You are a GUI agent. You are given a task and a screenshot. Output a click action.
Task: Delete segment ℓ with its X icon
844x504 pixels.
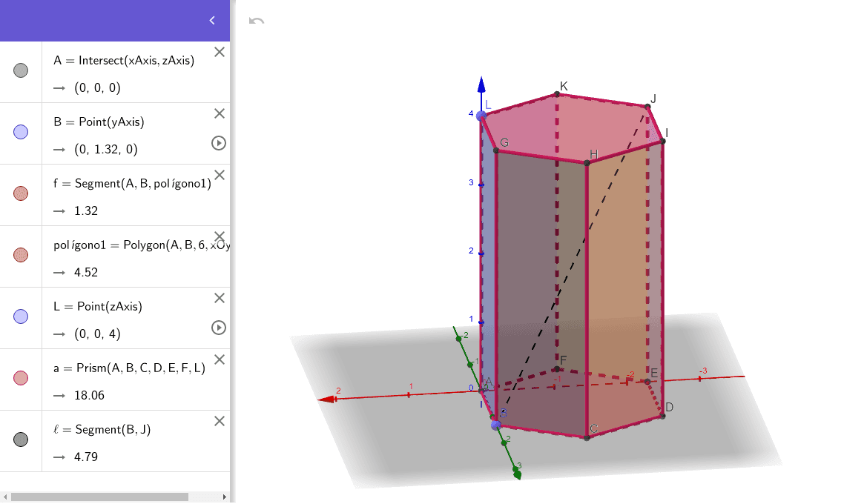click(219, 421)
